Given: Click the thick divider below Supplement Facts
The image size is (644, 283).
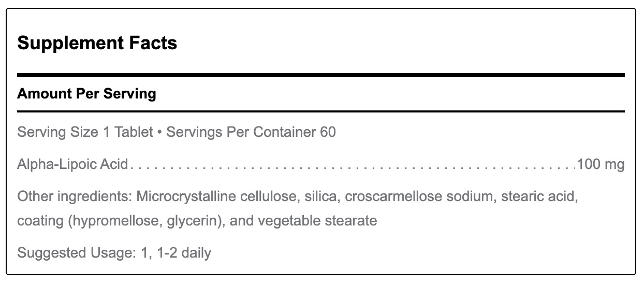Looking at the screenshot, I should pyautogui.click(x=321, y=75).
